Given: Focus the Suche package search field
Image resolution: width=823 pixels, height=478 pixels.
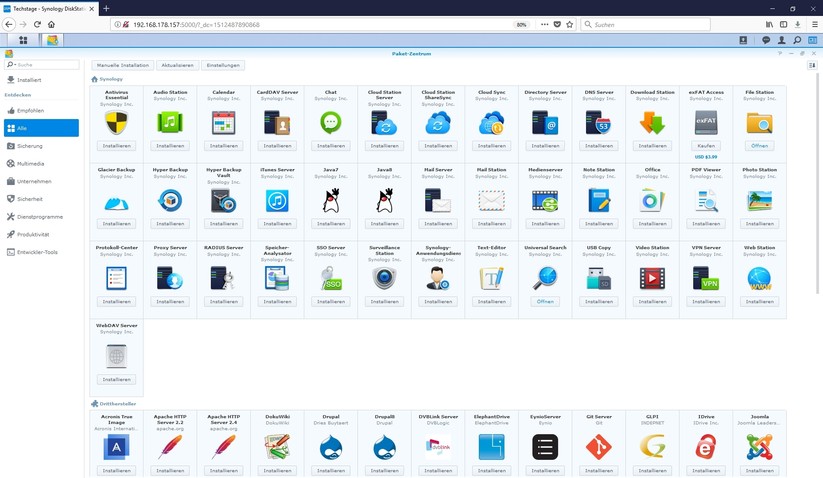Looking at the screenshot, I should click(45, 64).
